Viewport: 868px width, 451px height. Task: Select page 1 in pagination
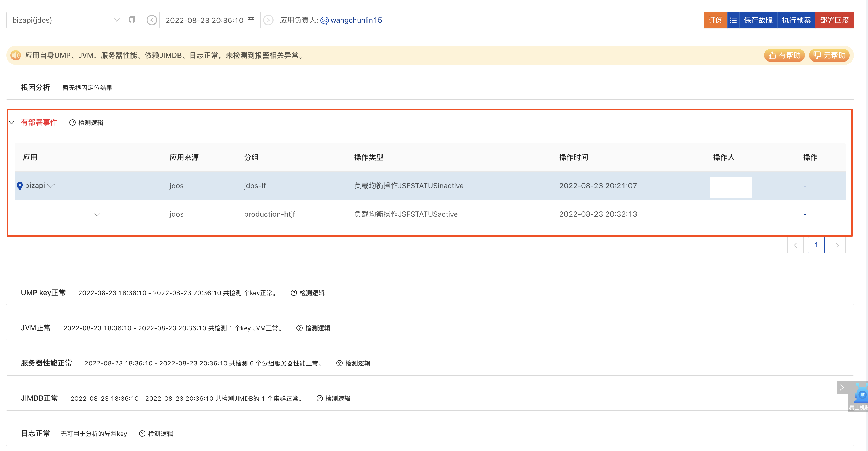[816, 245]
